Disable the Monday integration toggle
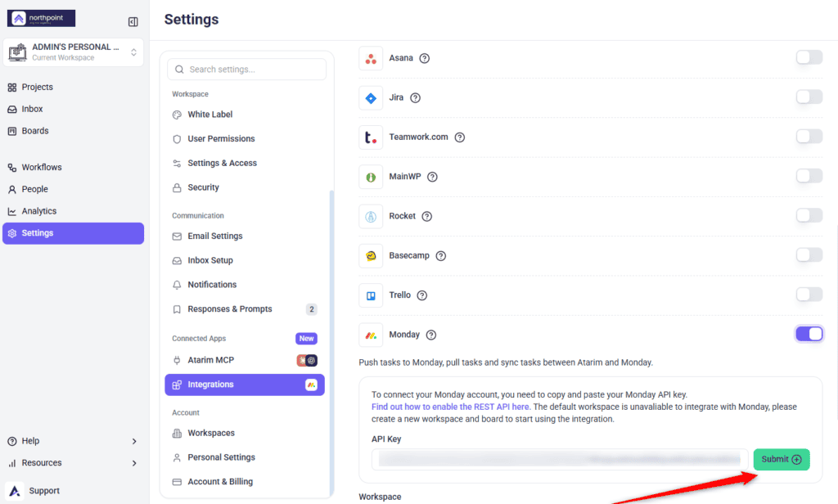This screenshot has height=504, width=838. pyautogui.click(x=809, y=334)
